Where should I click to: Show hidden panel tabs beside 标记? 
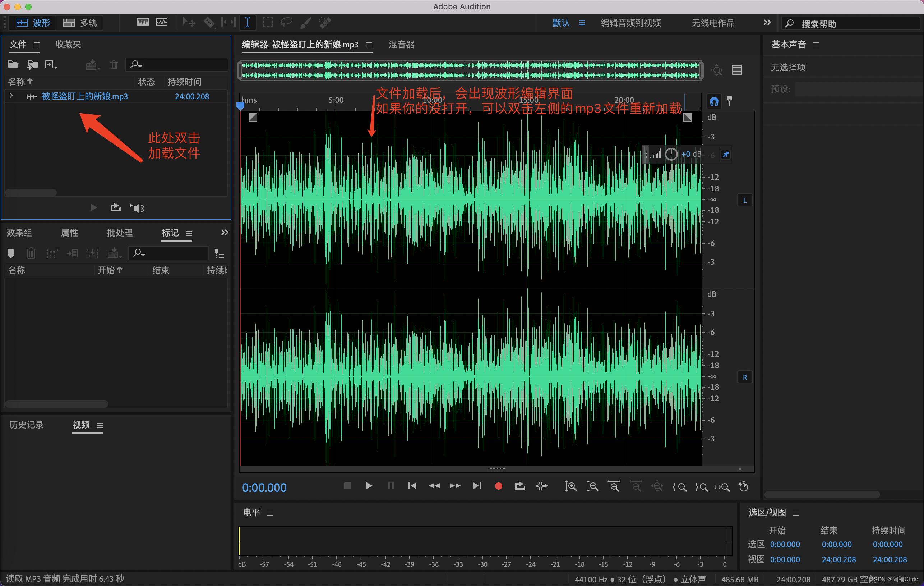[x=225, y=232]
